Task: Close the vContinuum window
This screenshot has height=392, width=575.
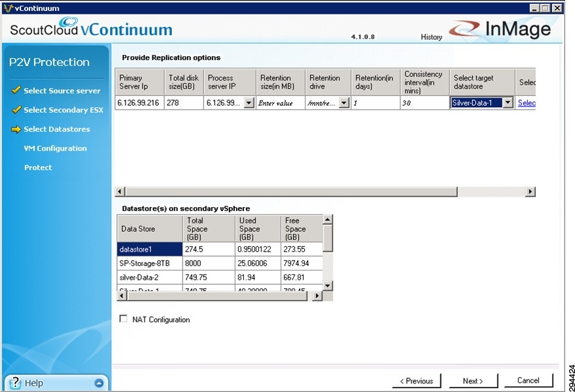Action: click(x=557, y=8)
